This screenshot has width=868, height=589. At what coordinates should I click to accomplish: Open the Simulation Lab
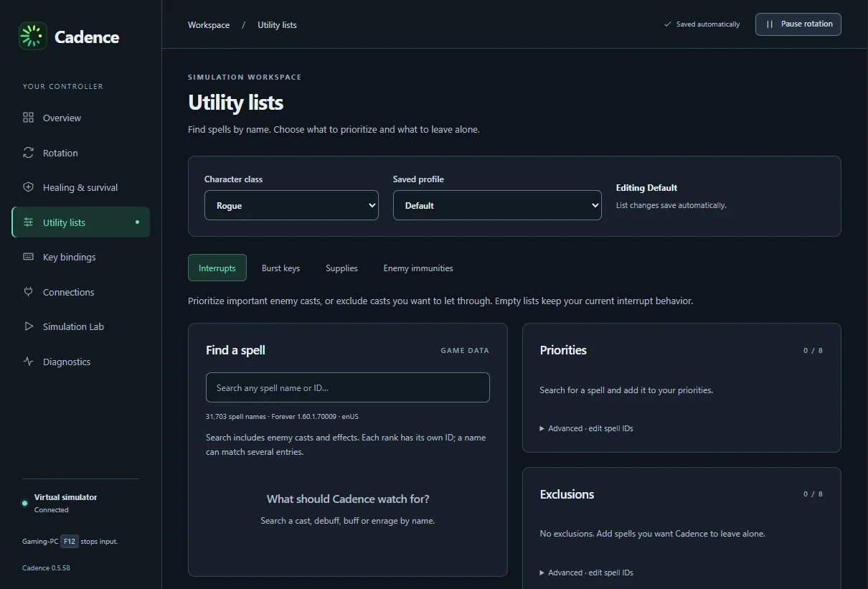pyautogui.click(x=80, y=326)
